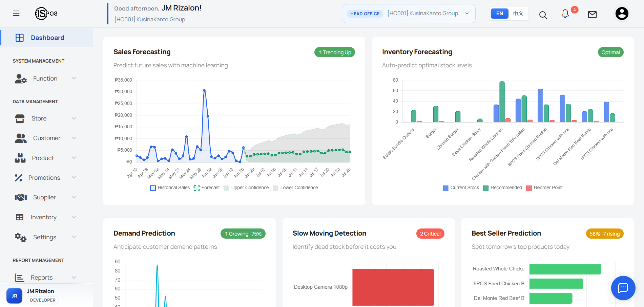Expand the Inventory sidebar chevron
The width and height of the screenshot is (644, 307).
(74, 217)
